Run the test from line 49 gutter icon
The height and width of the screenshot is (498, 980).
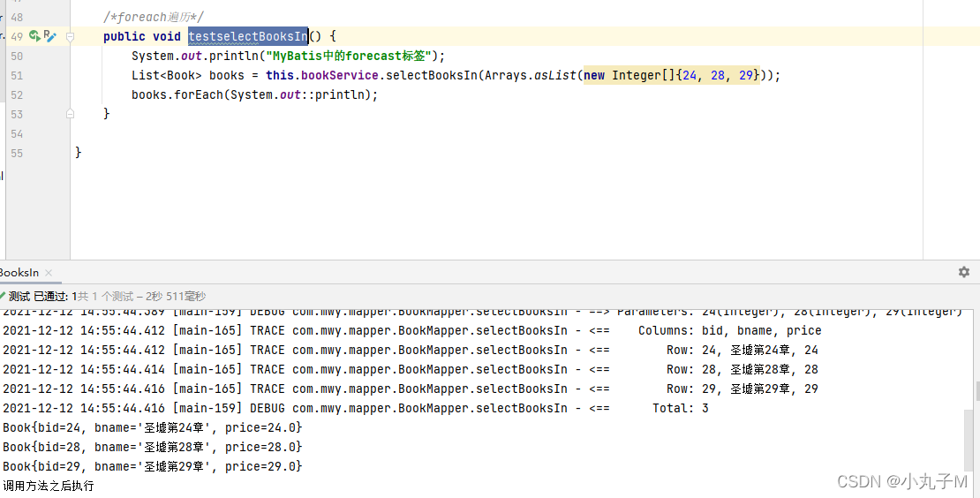[34, 36]
